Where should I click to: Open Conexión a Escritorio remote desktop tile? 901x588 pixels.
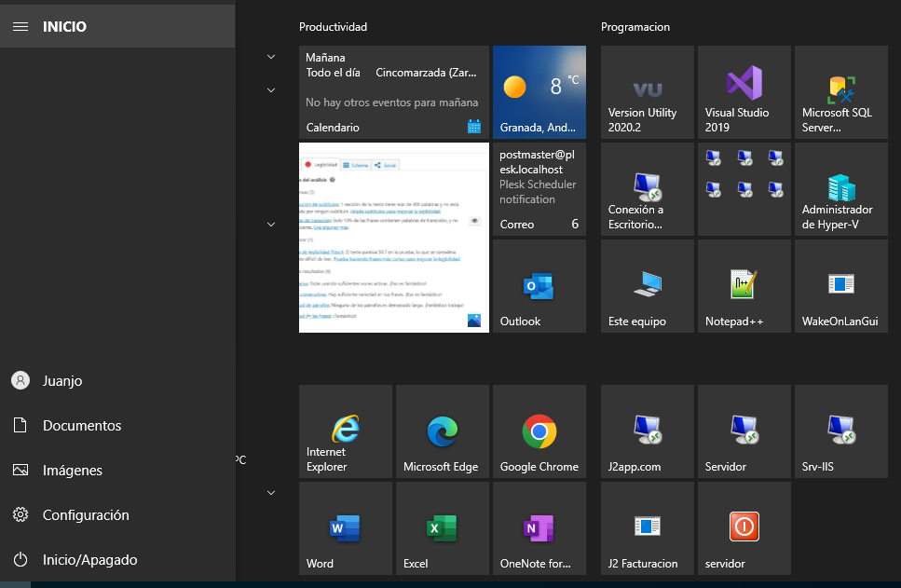coord(647,189)
